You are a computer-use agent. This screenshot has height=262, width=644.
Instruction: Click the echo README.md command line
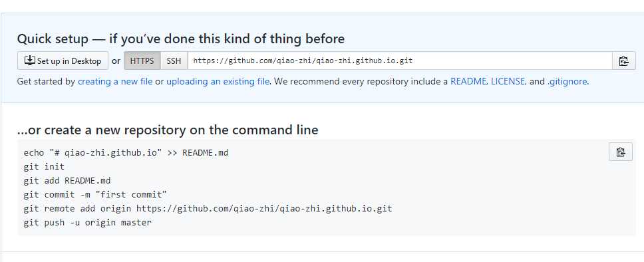[x=126, y=153]
